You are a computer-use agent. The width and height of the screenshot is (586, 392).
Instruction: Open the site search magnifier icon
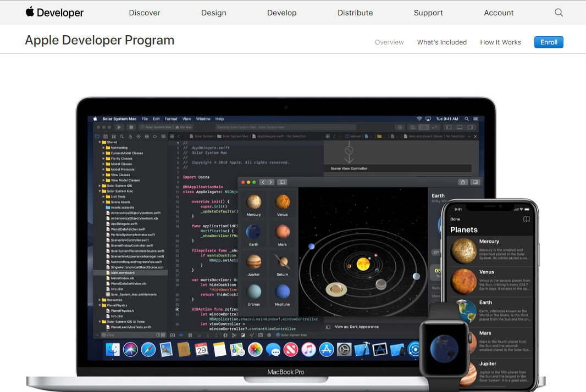click(x=559, y=12)
